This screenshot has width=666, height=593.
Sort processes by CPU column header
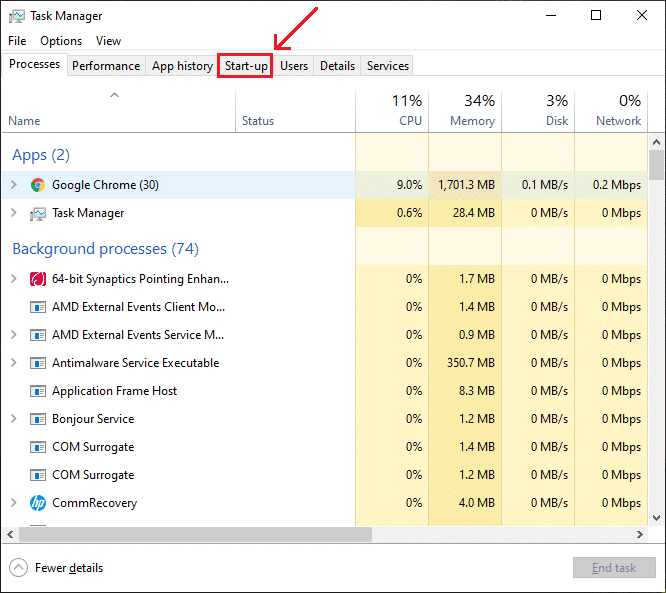(392, 110)
